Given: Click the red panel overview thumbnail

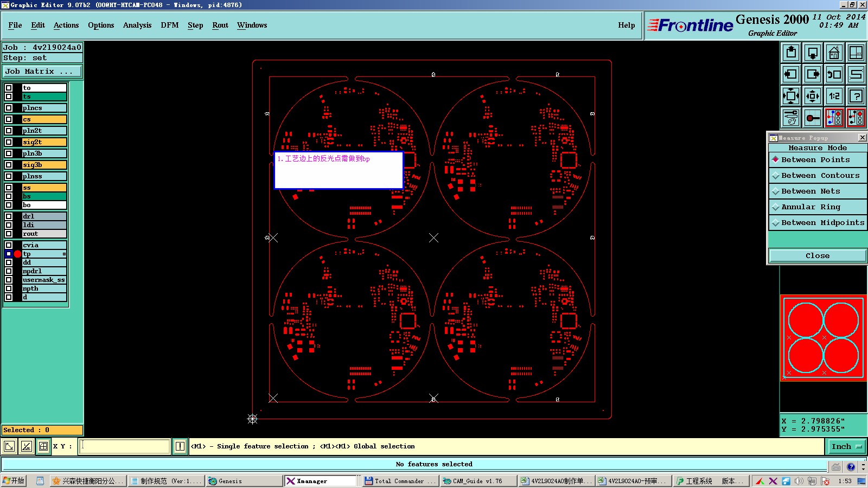Looking at the screenshot, I should coord(823,337).
